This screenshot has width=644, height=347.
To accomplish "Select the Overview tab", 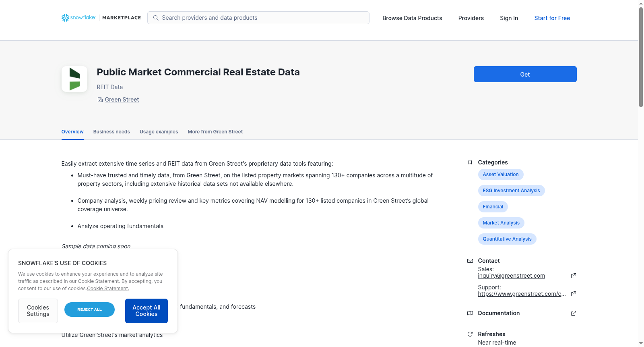I will pyautogui.click(x=72, y=132).
